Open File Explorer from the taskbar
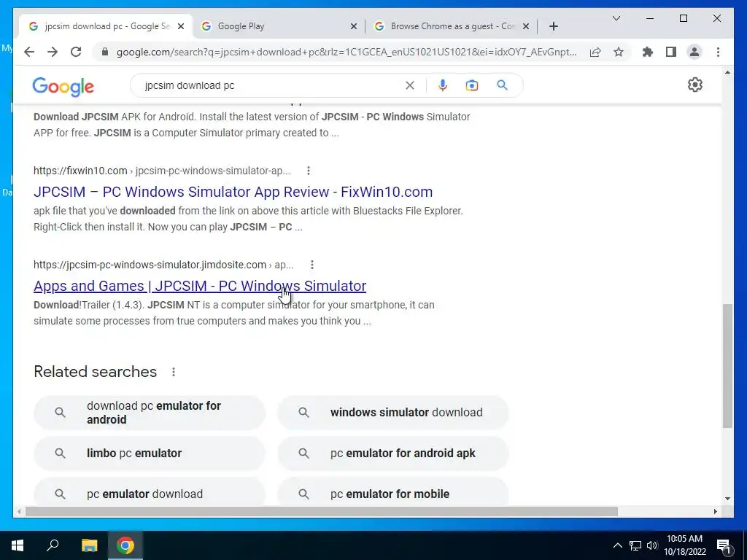 pos(89,545)
